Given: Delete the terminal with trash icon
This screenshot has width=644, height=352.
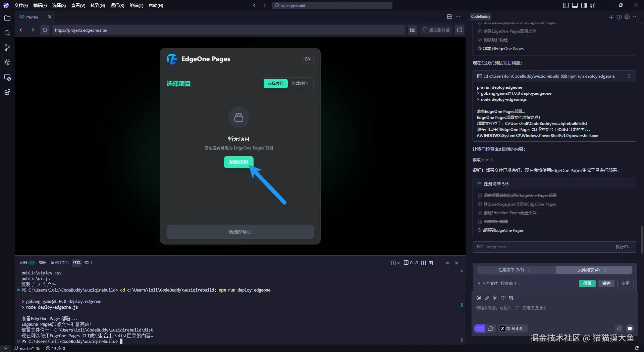Looking at the screenshot, I should click(x=431, y=263).
